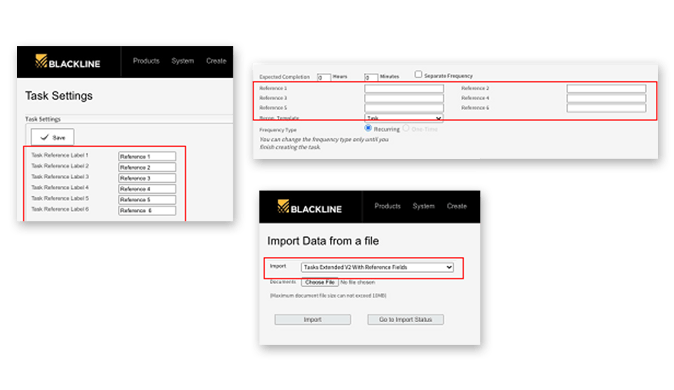Click the Reference 6 input field
674x390 pixels.
pyautogui.click(x=606, y=108)
